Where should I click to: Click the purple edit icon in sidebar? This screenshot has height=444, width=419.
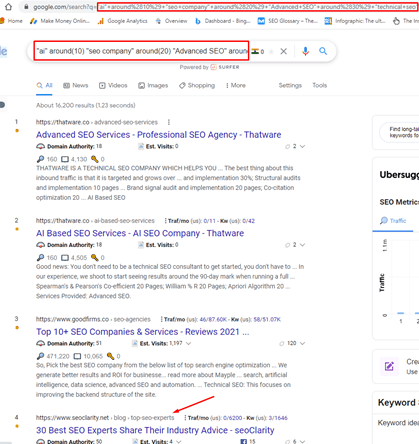(x=389, y=366)
